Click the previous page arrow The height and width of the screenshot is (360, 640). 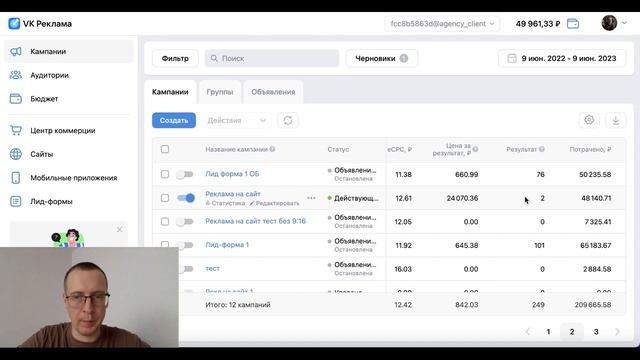coord(528,331)
